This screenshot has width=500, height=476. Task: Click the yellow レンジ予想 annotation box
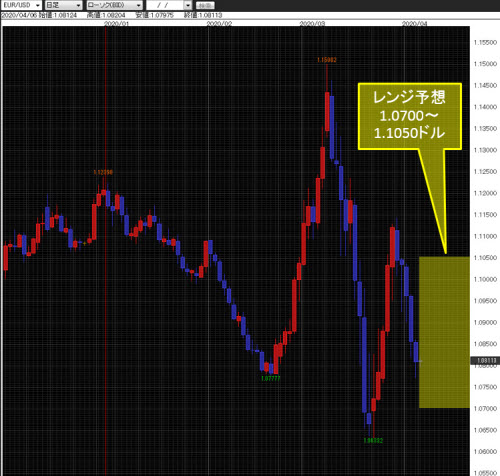(410, 116)
